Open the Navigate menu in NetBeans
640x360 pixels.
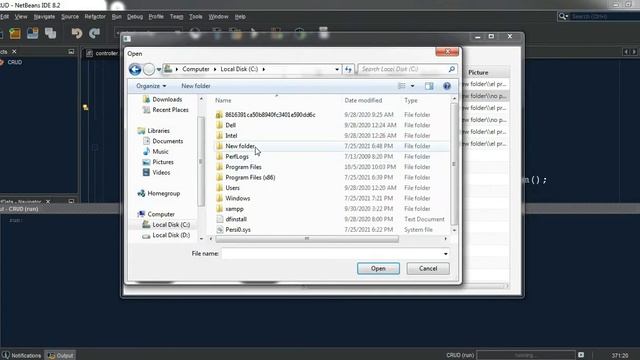tap(44, 17)
